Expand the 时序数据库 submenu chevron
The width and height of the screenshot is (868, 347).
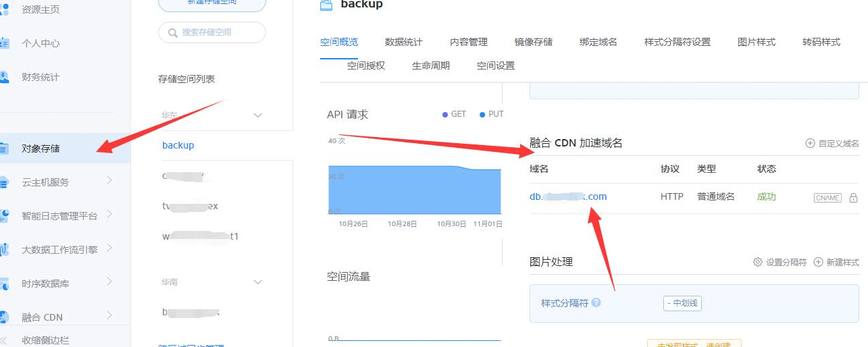pyautogui.click(x=109, y=282)
